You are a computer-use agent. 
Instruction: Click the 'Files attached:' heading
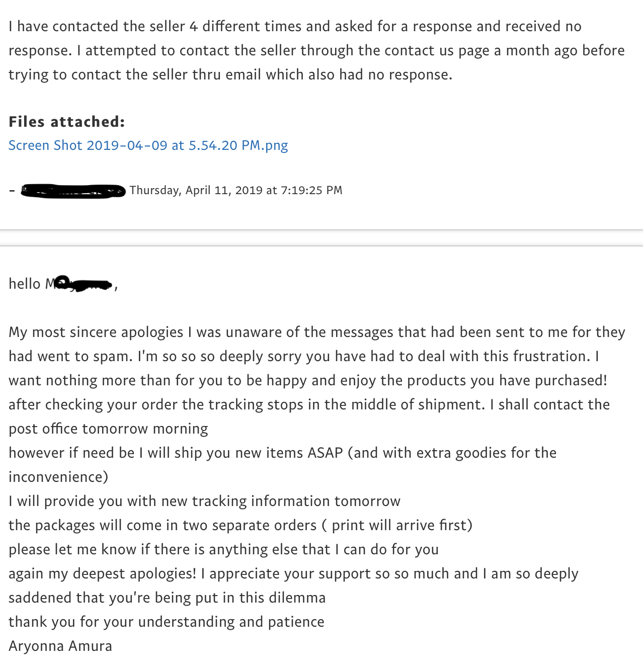67,122
